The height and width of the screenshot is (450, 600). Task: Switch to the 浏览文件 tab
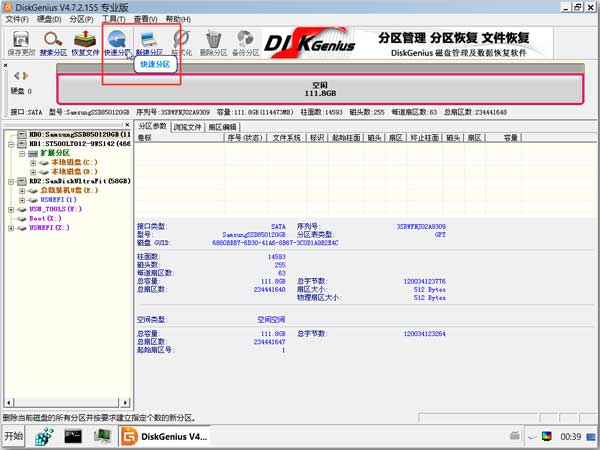[187, 127]
